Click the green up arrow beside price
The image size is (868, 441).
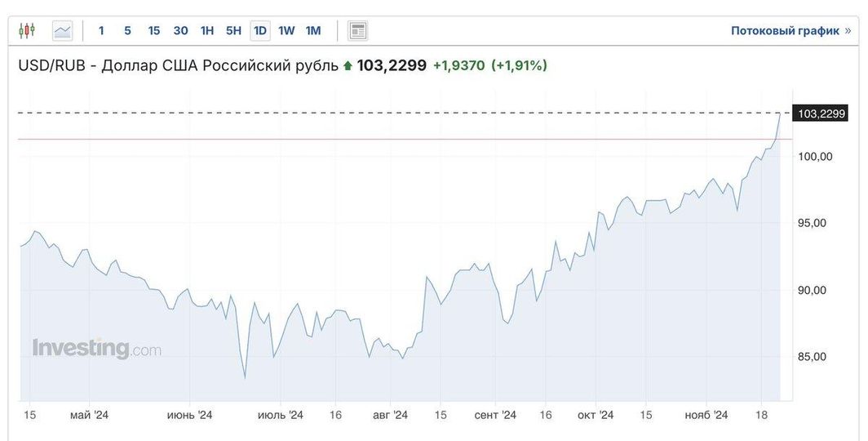(348, 65)
